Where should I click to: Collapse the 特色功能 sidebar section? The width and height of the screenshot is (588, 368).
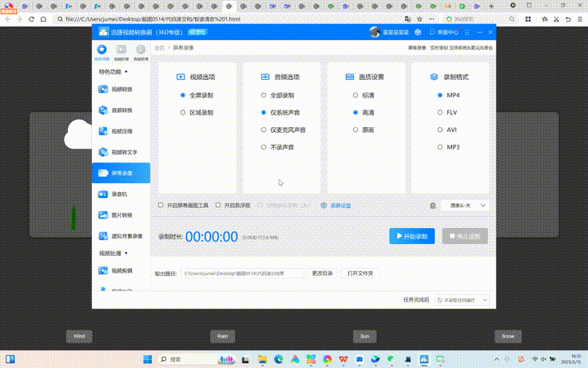(113, 72)
